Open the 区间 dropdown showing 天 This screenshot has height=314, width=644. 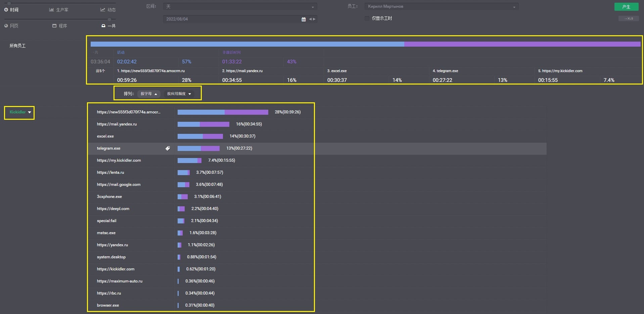tap(240, 6)
